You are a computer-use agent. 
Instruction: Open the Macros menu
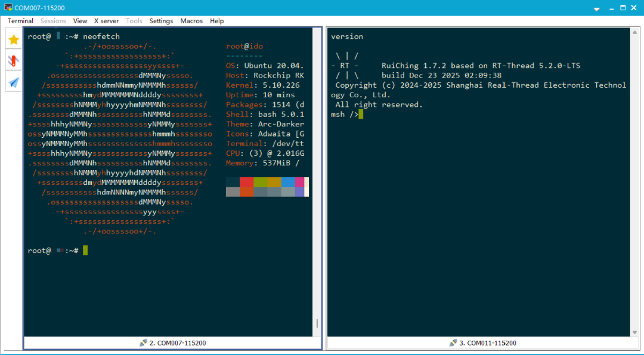pos(191,21)
